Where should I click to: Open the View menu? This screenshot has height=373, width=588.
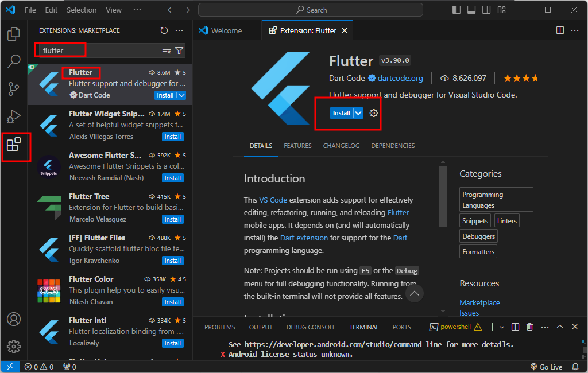tap(114, 10)
